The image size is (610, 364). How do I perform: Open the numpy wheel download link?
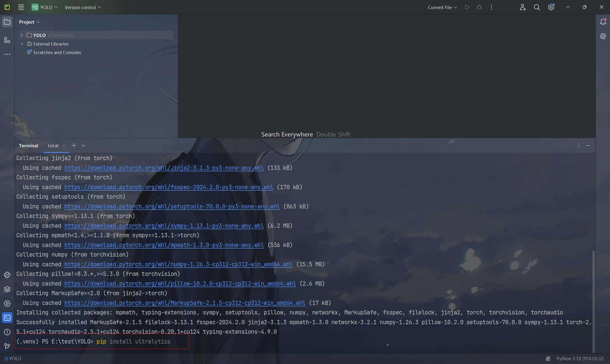coord(178,264)
